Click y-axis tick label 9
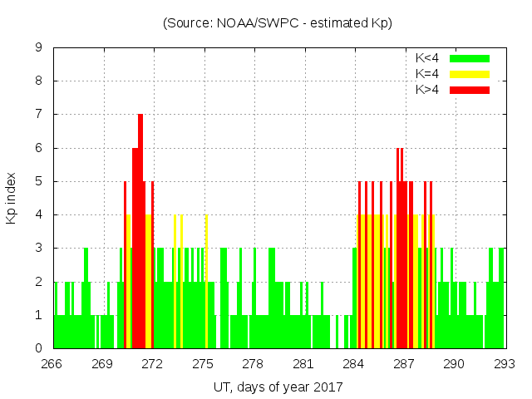 pos(39,48)
